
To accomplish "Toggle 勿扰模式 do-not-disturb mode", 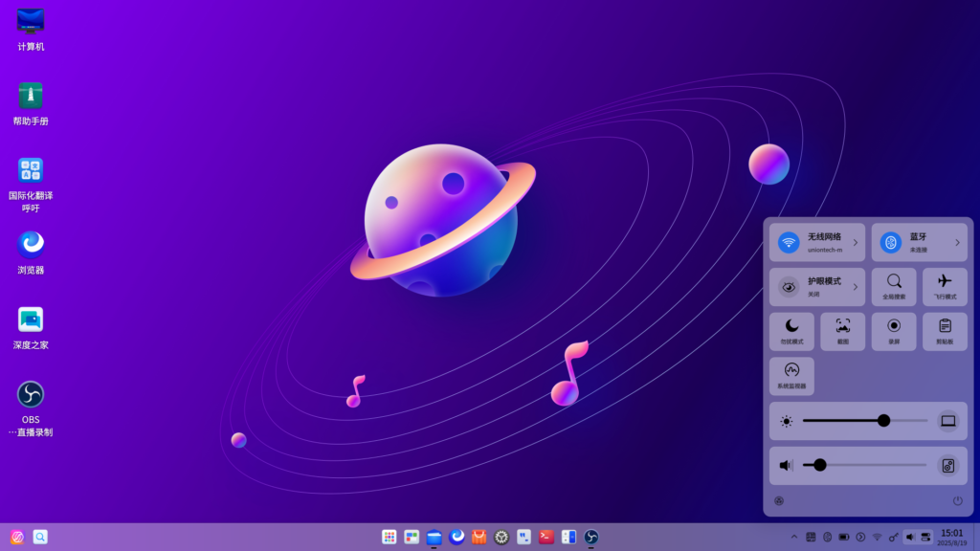I will click(x=791, y=331).
